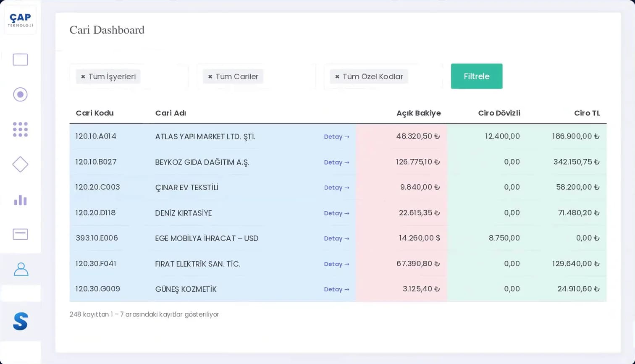
Task: Select cari code 120.10.A014
Action: 96,136
